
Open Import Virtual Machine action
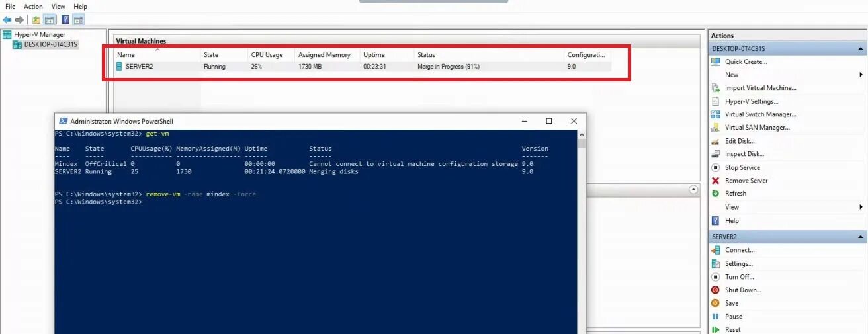pos(760,88)
